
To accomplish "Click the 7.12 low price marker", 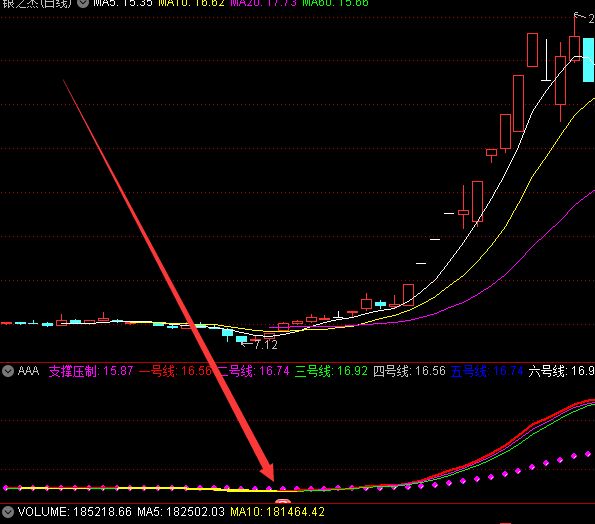I will tap(260, 345).
